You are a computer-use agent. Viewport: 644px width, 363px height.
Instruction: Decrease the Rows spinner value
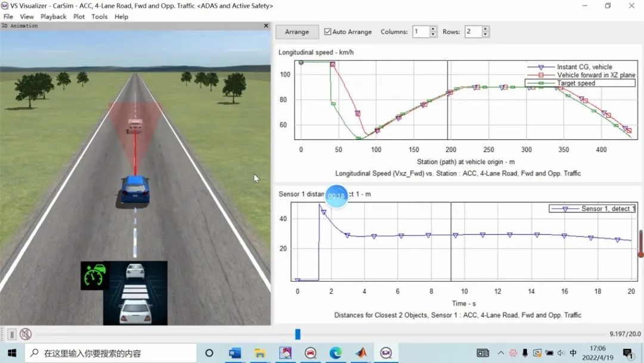click(x=485, y=35)
